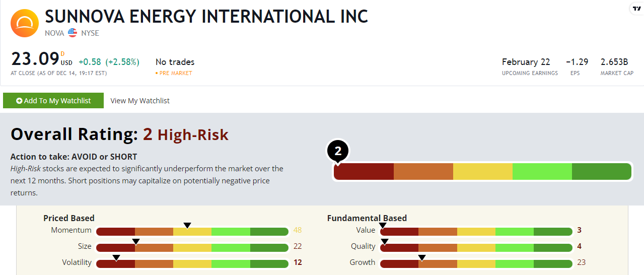Click the 23.09 stock price
644x275 pixels.
pos(35,59)
